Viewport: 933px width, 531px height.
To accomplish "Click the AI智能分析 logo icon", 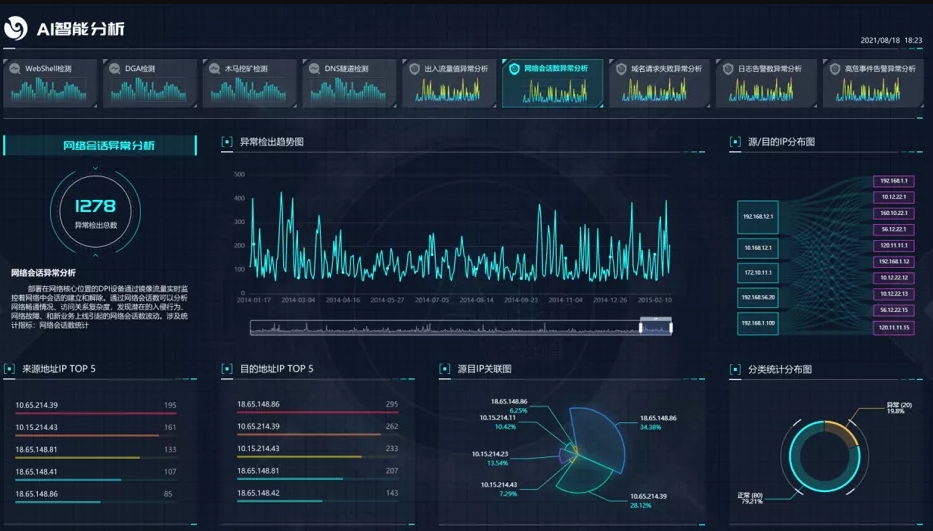I will coord(16,30).
